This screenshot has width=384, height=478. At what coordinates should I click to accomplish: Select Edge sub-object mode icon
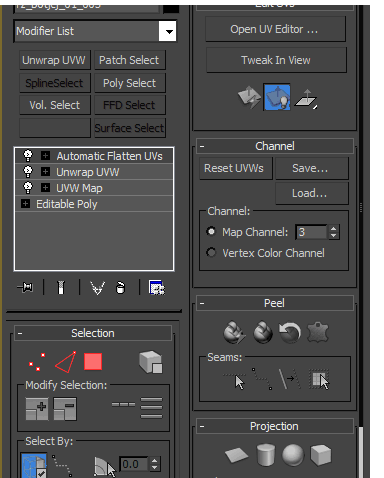[65, 362]
